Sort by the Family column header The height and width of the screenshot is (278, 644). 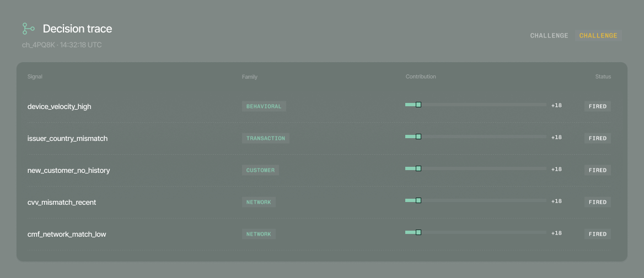coord(249,77)
